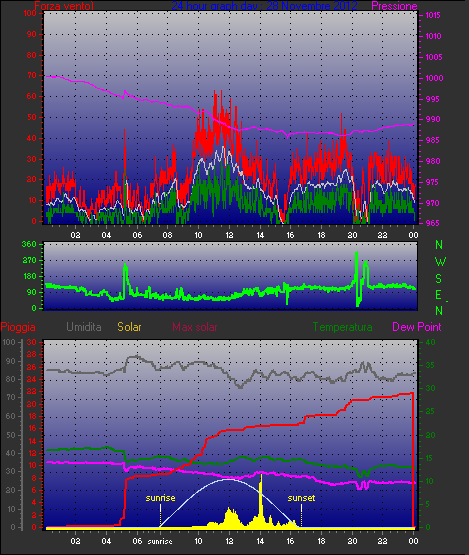Viewport: 469px width, 555px height.
Task: Click the red 18 rain axis value
Action: pyautogui.click(x=32, y=416)
